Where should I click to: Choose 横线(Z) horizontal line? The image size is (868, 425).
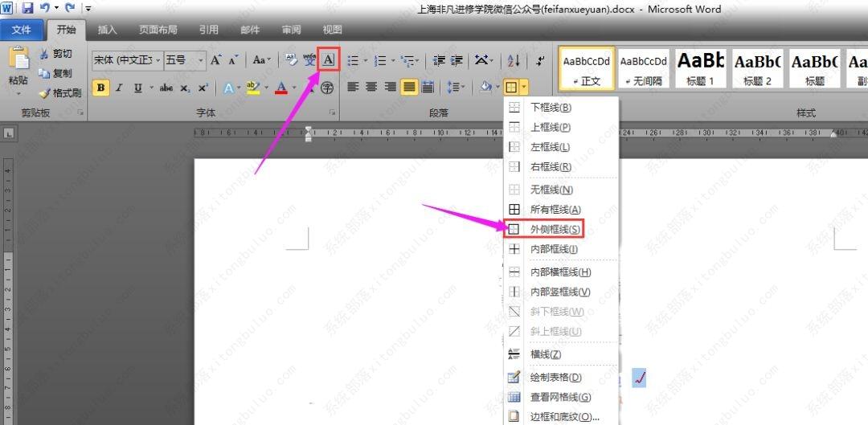tap(561, 354)
